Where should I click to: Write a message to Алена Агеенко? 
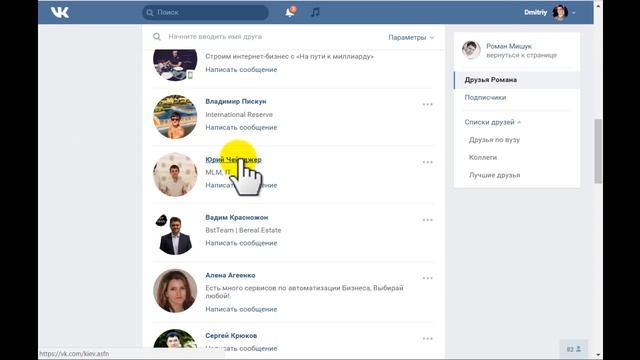(x=241, y=309)
